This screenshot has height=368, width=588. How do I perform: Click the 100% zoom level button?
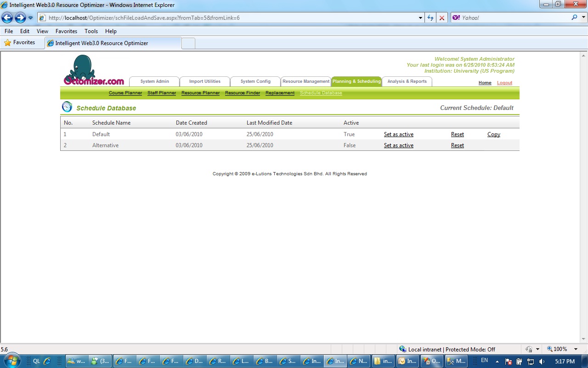pos(557,349)
